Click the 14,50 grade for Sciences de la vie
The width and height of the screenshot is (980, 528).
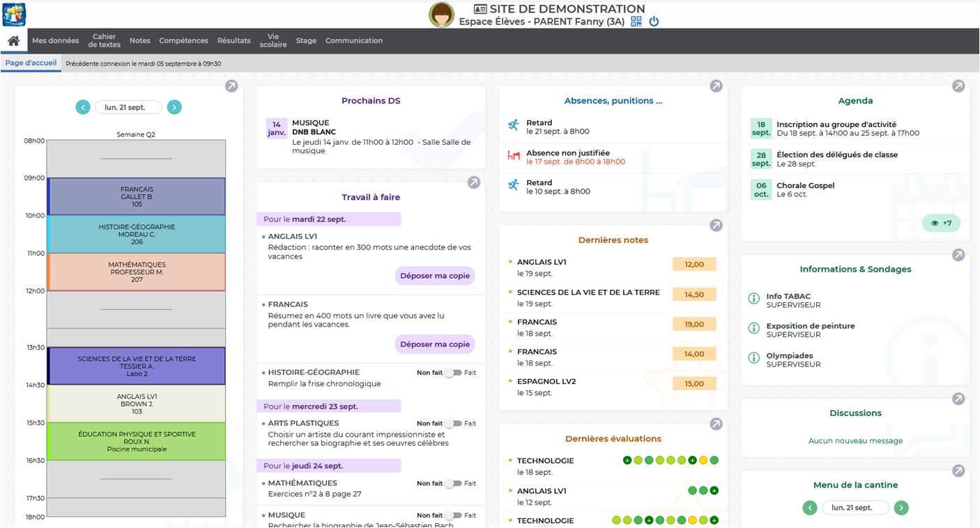pos(694,295)
